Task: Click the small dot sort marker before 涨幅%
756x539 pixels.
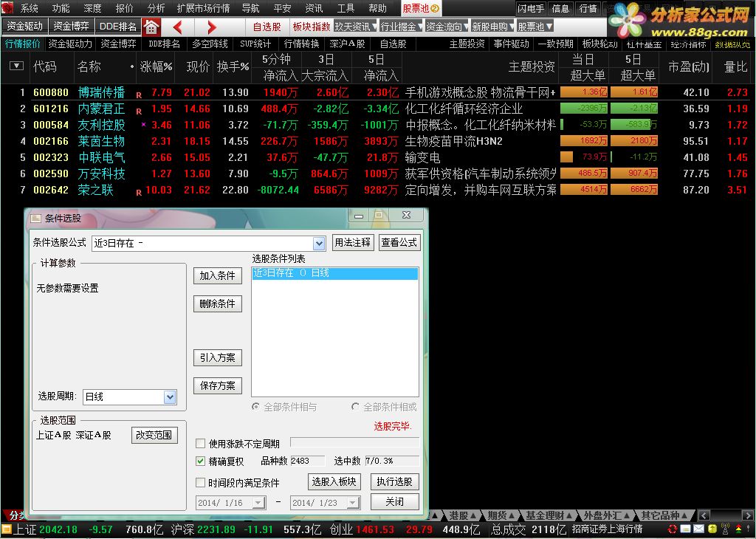Action: [x=131, y=66]
